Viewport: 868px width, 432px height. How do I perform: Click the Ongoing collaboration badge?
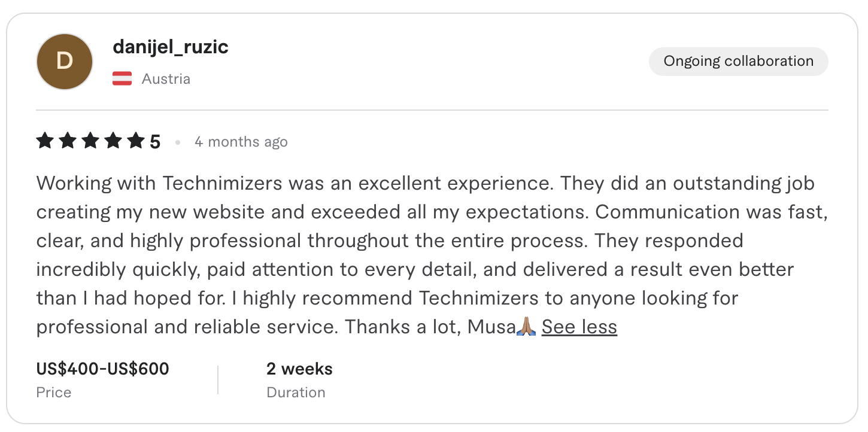[739, 61]
